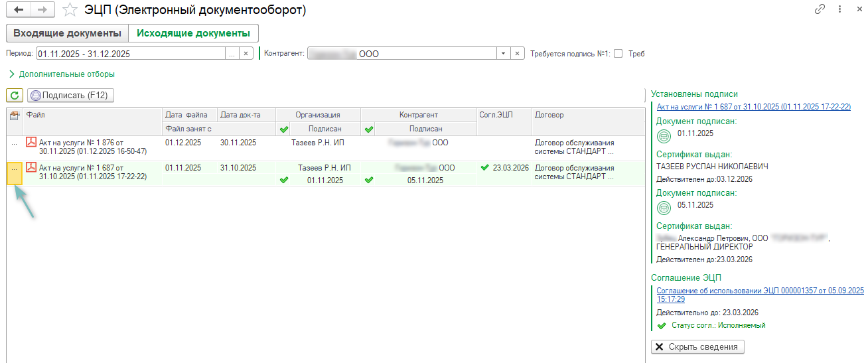Screen dimensions: 868x363
Task: Click PDF icon of Act № 1 687
Action: click(x=31, y=167)
